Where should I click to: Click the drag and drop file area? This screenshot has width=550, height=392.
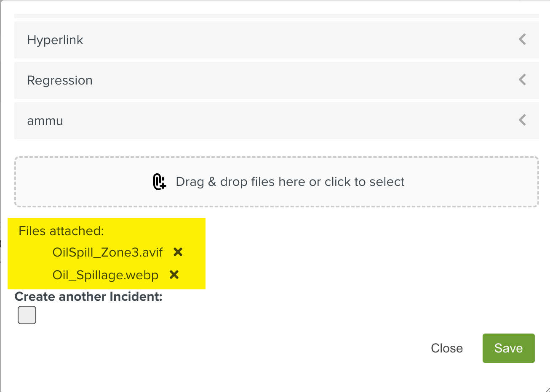click(276, 182)
